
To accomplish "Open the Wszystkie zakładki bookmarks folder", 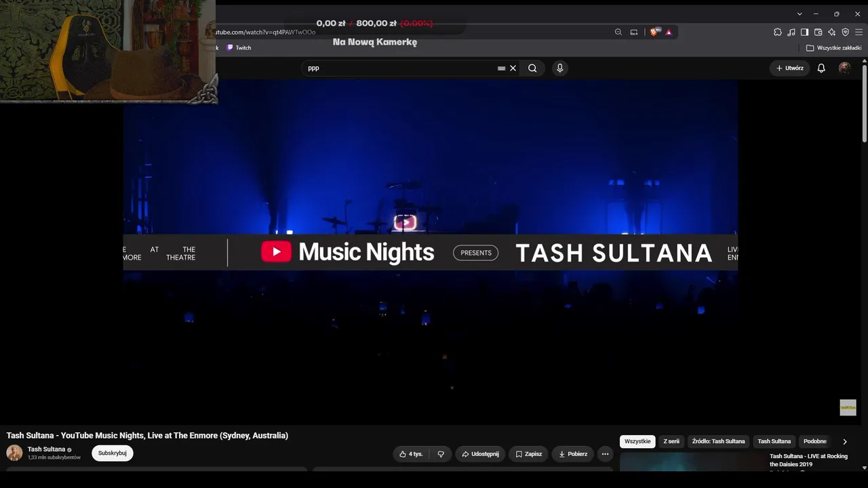I will click(833, 47).
